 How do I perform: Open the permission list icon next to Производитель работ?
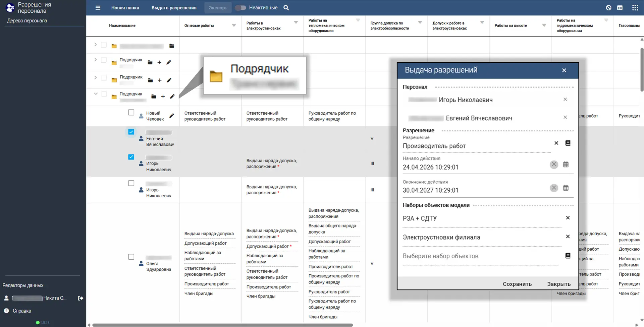click(x=568, y=143)
